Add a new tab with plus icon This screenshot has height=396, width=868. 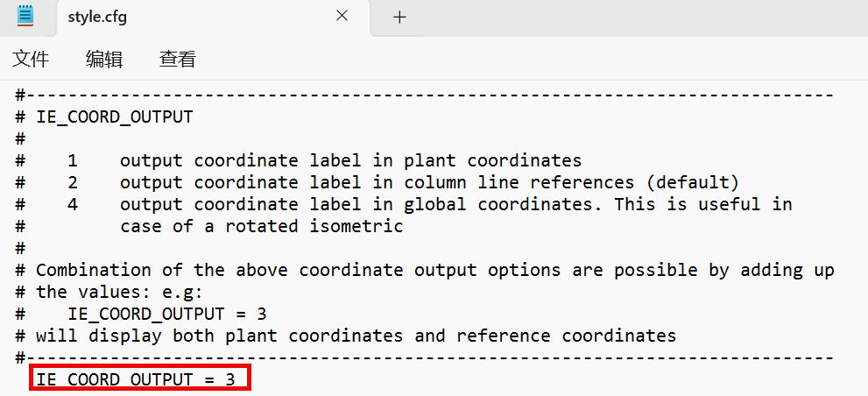pyautogui.click(x=399, y=17)
